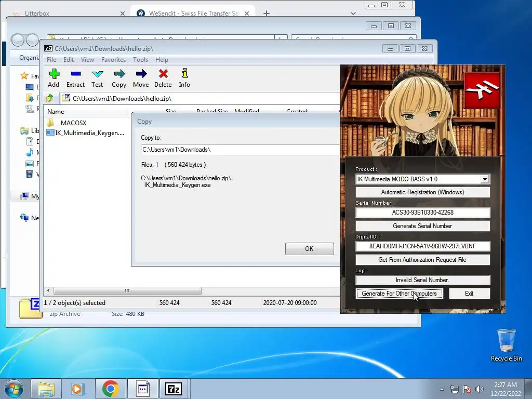Viewport: 532px width, 399px height.
Task: Click the Serial Number field
Action: (x=422, y=212)
